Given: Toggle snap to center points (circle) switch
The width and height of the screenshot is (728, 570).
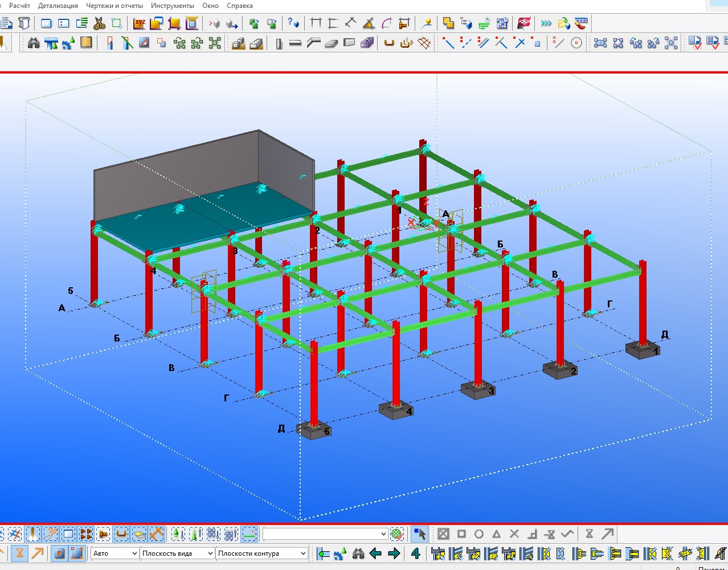Looking at the screenshot, I should coord(479,534).
